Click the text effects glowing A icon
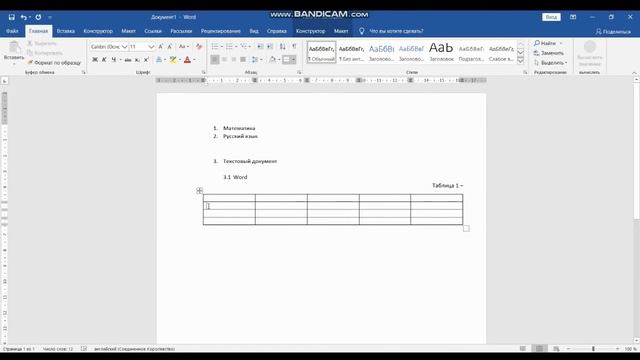640x360 pixels. (159, 60)
